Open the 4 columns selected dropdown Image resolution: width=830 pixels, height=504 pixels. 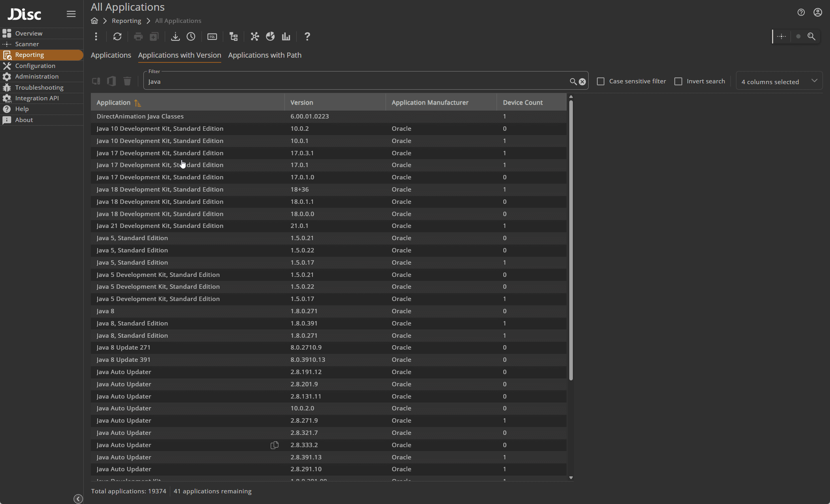779,81
